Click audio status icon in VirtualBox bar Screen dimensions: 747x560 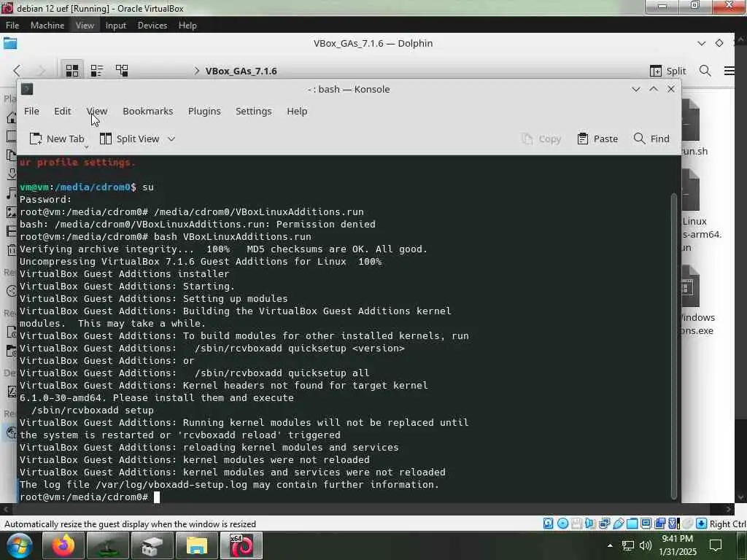pos(590,524)
